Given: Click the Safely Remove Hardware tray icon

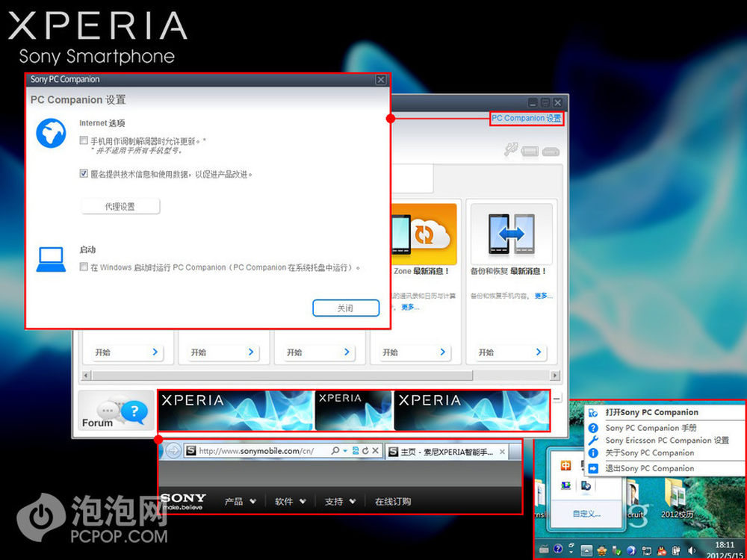Looking at the screenshot, I should [616, 550].
